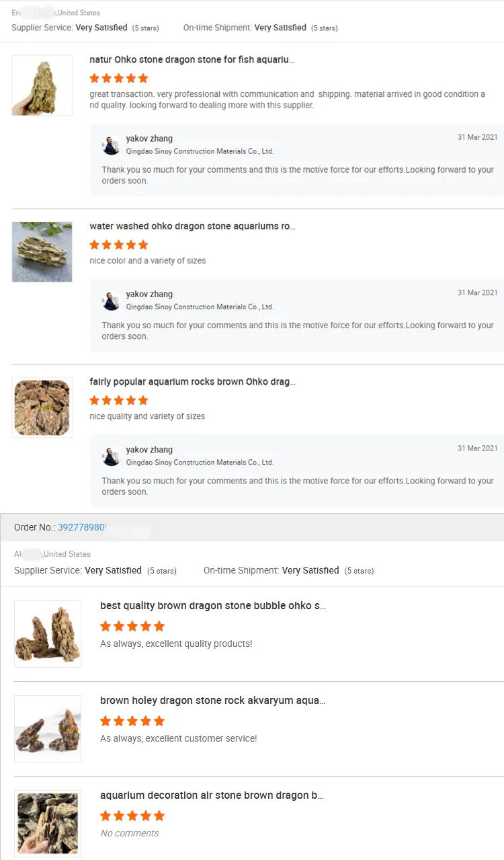Click the star rating under best quality brown
This screenshot has width=504, height=860.
[x=132, y=626]
